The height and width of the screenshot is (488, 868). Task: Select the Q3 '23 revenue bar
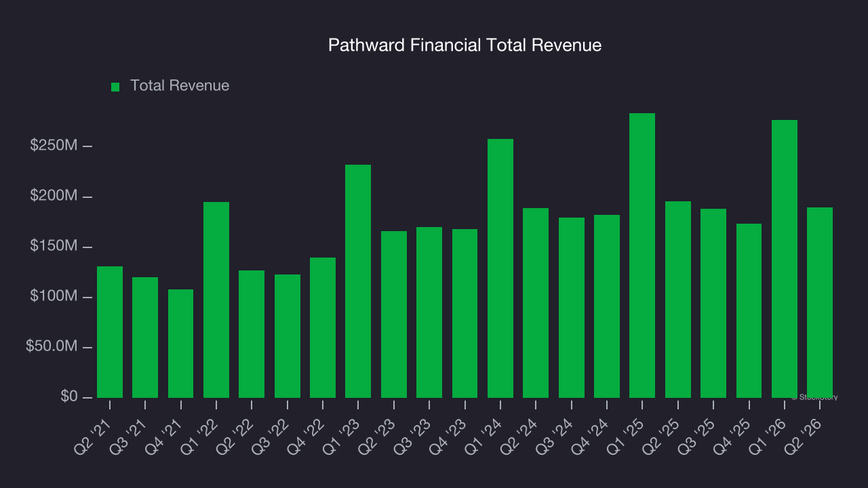point(429,312)
